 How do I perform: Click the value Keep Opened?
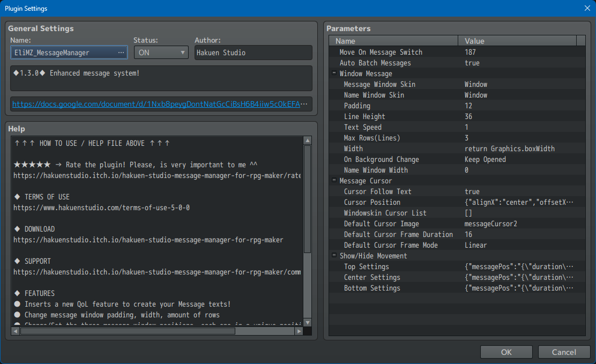485,159
